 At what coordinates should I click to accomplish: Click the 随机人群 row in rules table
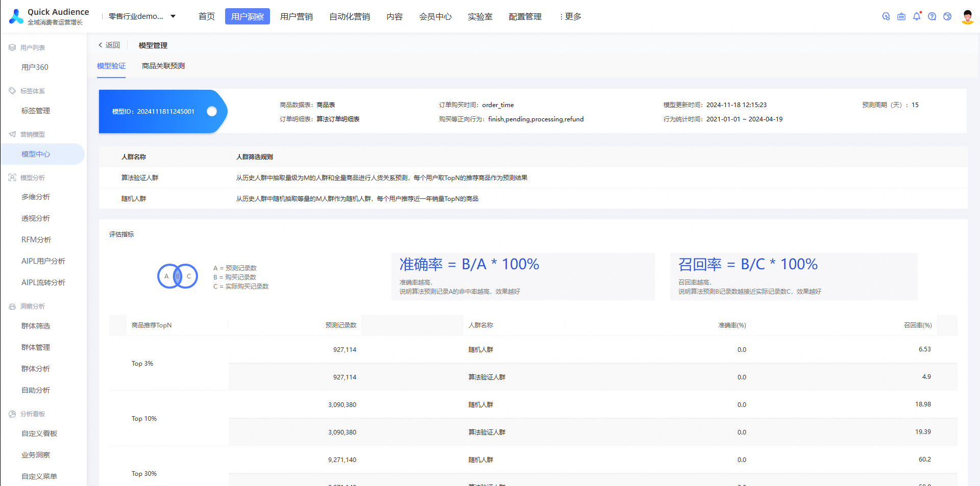coord(533,198)
